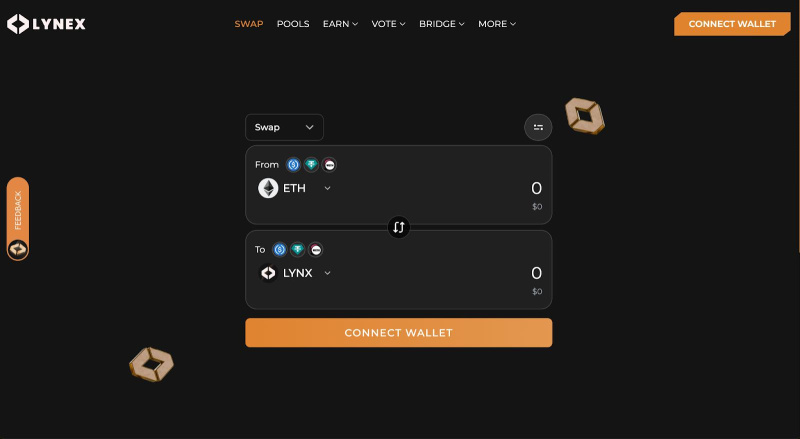Open the Swap mode dropdown
The image size is (800, 439).
point(284,127)
